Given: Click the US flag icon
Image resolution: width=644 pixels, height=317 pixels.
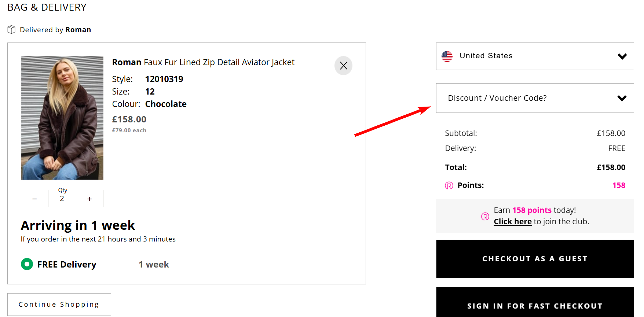Looking at the screenshot, I should (x=447, y=56).
